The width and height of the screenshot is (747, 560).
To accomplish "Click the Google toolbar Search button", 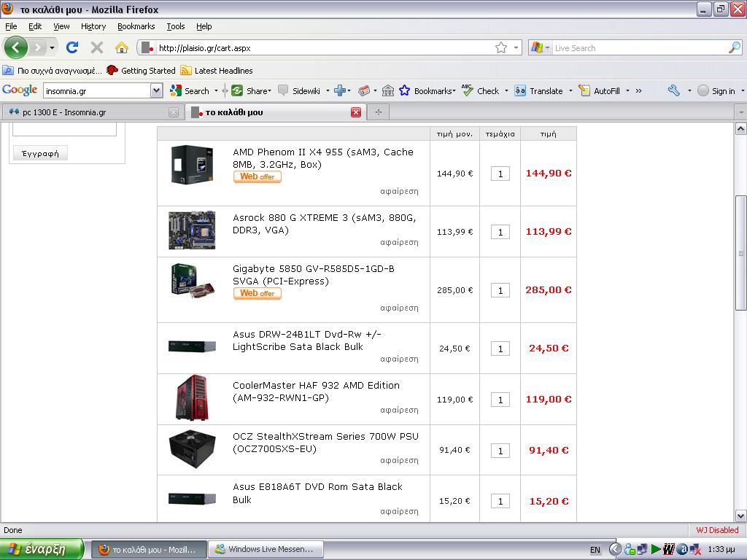I will tap(190, 90).
